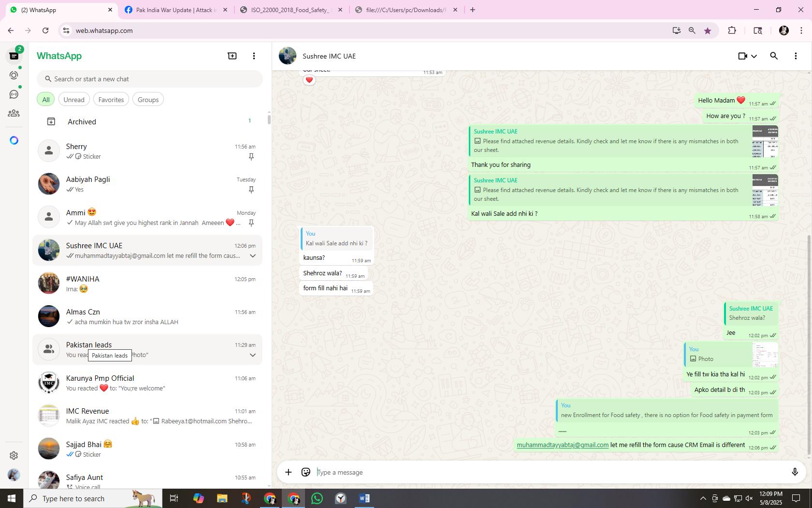812x508 pixels.
Task: Open the Windows notification center icon
Action: point(796,498)
